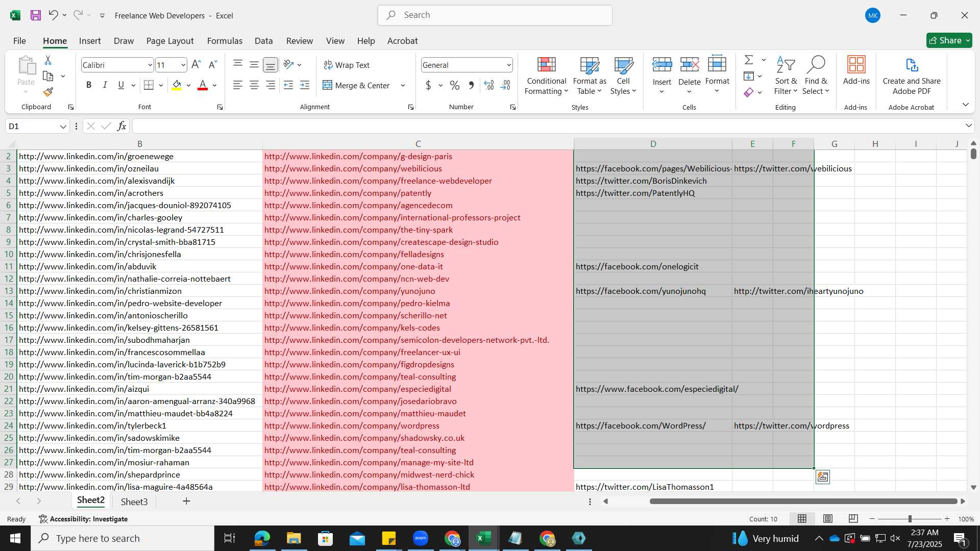The image size is (980, 551).
Task: Toggle Bottom Align alignment
Action: (270, 65)
